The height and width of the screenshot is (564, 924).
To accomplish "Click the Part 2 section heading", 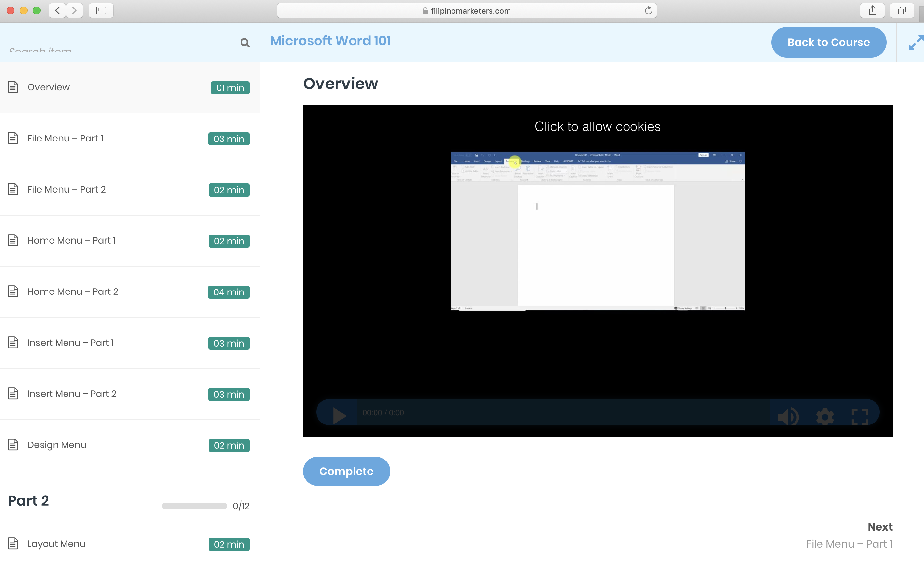I will (29, 501).
